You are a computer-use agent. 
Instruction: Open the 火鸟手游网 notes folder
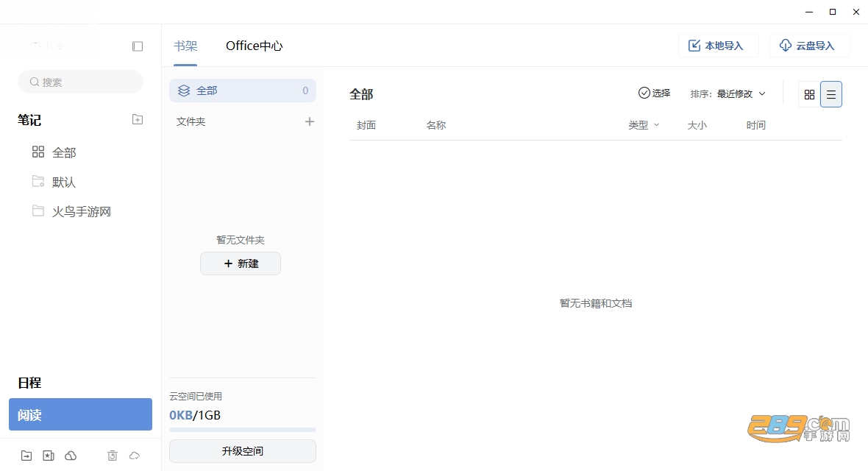pos(71,211)
